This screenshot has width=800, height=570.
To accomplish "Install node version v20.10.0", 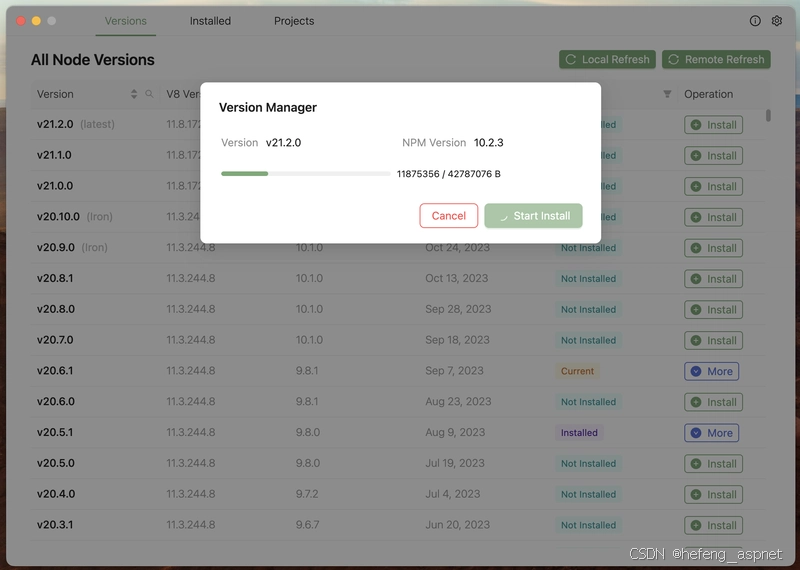I will (713, 217).
